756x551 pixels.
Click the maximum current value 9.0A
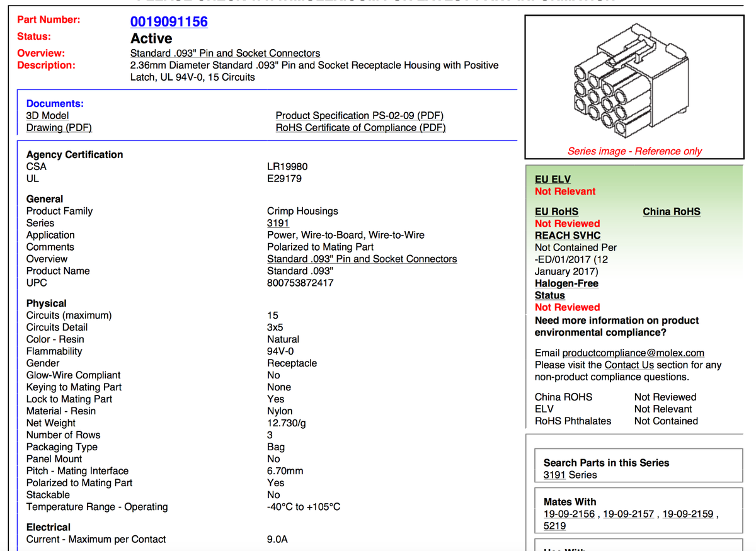click(x=278, y=540)
